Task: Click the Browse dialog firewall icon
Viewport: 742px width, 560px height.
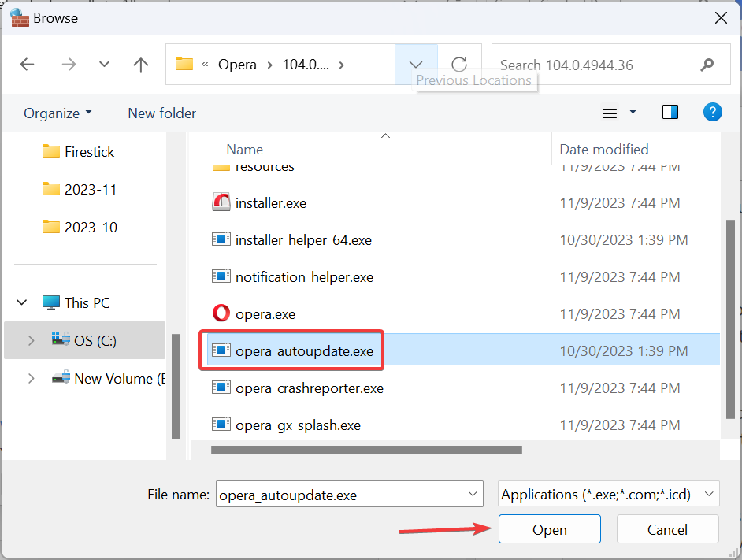Action: click(20, 18)
